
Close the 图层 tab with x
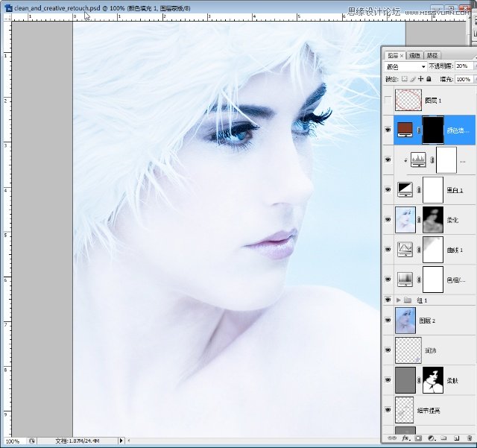402,56
